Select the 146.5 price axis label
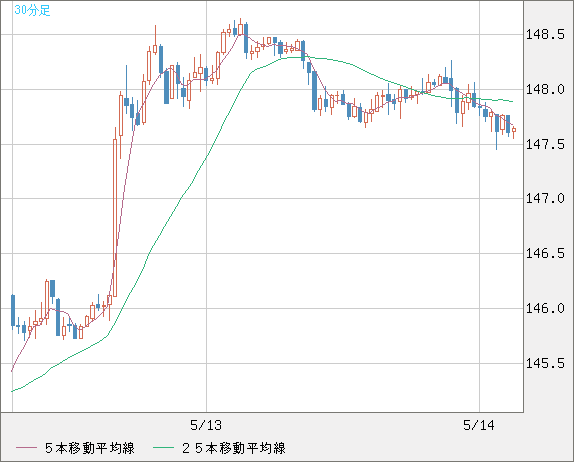 click(x=545, y=253)
